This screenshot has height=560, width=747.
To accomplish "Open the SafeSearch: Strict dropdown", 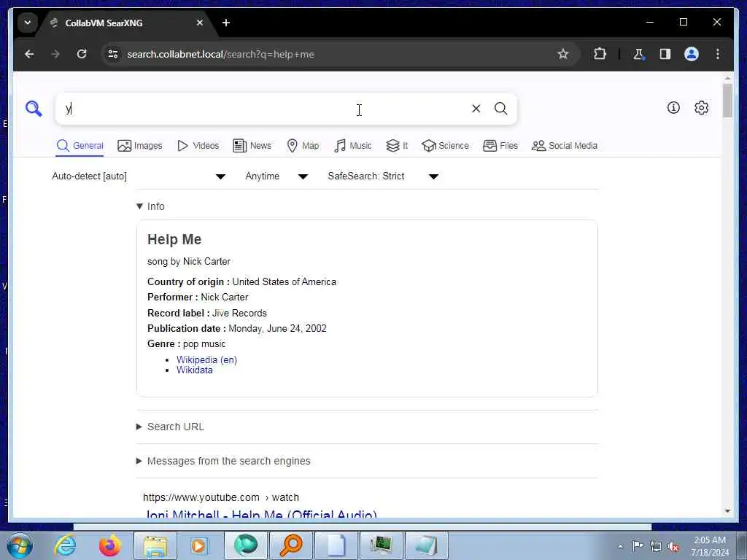I will coord(383,176).
